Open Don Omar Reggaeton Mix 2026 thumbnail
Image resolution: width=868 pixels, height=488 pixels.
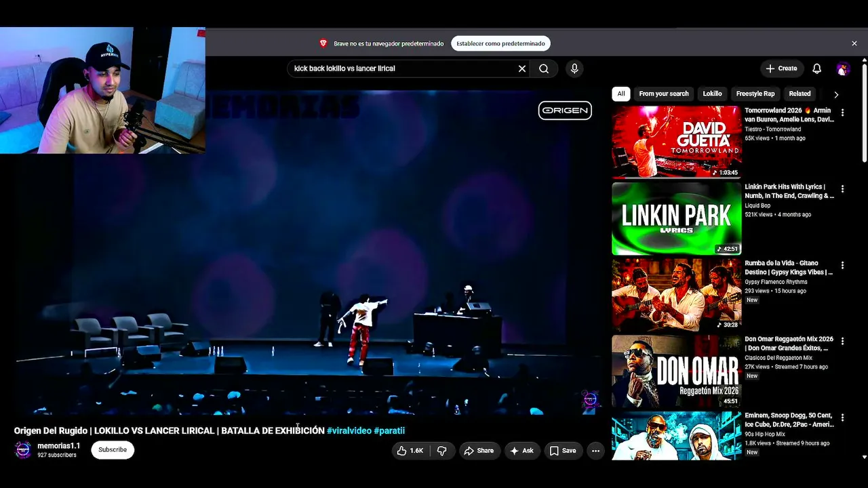(677, 371)
